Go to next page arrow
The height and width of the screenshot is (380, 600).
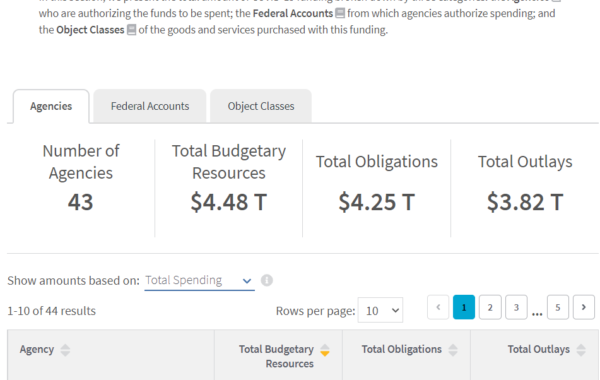[584, 307]
